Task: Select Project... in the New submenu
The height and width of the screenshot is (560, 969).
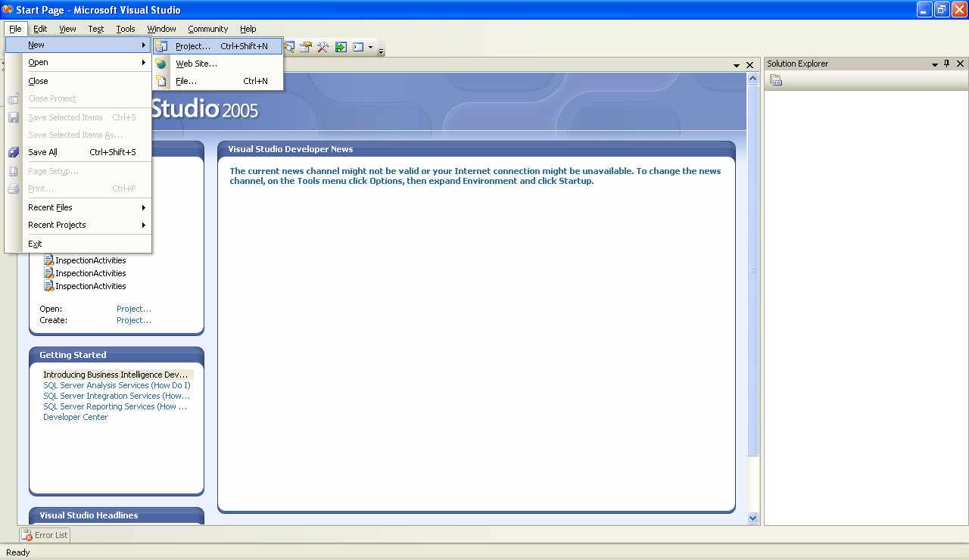Action: pyautogui.click(x=218, y=46)
